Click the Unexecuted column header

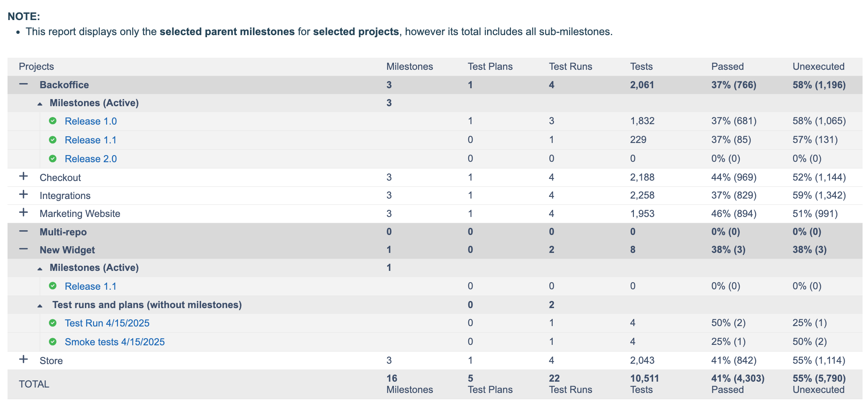tap(818, 66)
